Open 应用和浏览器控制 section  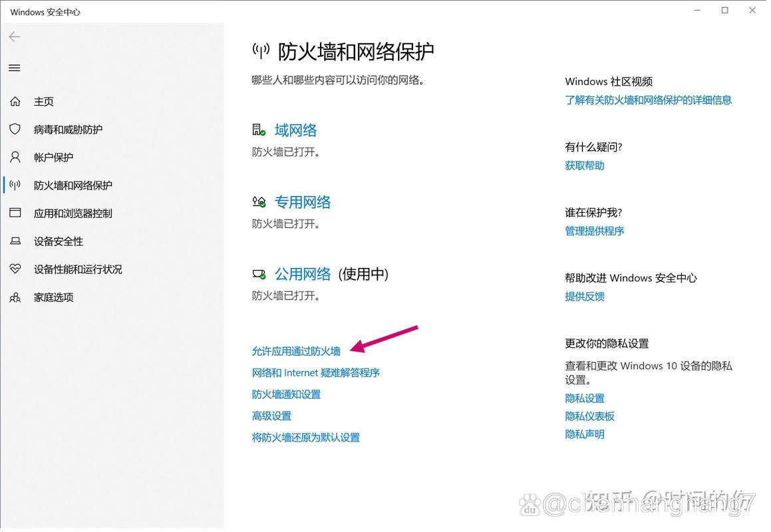pos(73,213)
